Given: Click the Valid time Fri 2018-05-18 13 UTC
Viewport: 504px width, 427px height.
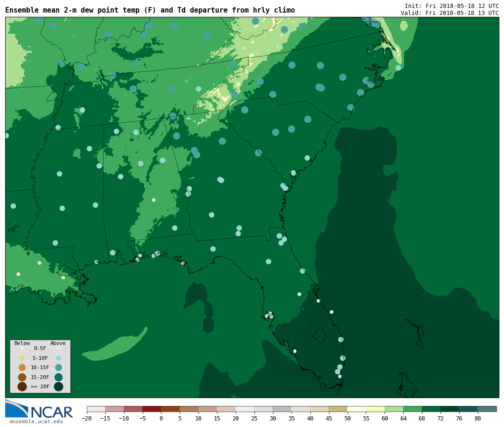Looking at the screenshot, I should (450, 13).
